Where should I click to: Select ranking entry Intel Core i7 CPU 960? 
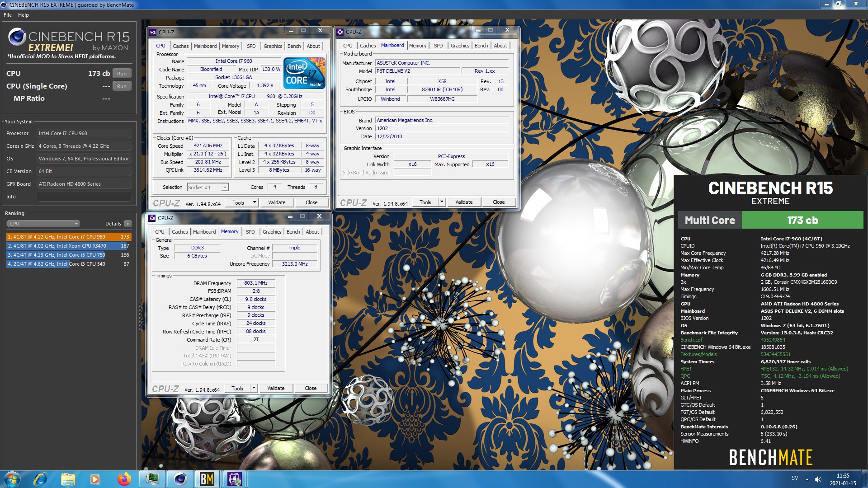pyautogui.click(x=69, y=237)
